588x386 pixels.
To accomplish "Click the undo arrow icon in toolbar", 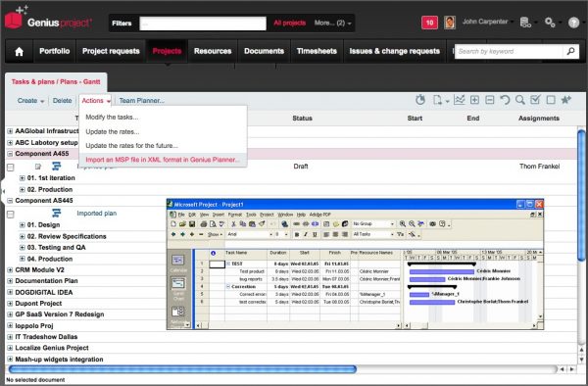I will point(505,100).
